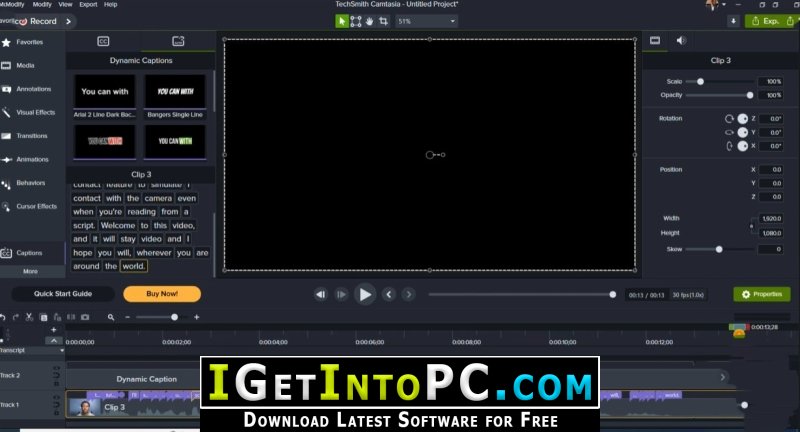This screenshot has height=432, width=800.
Task: Click timeline zoom in plus button
Action: (x=196, y=317)
